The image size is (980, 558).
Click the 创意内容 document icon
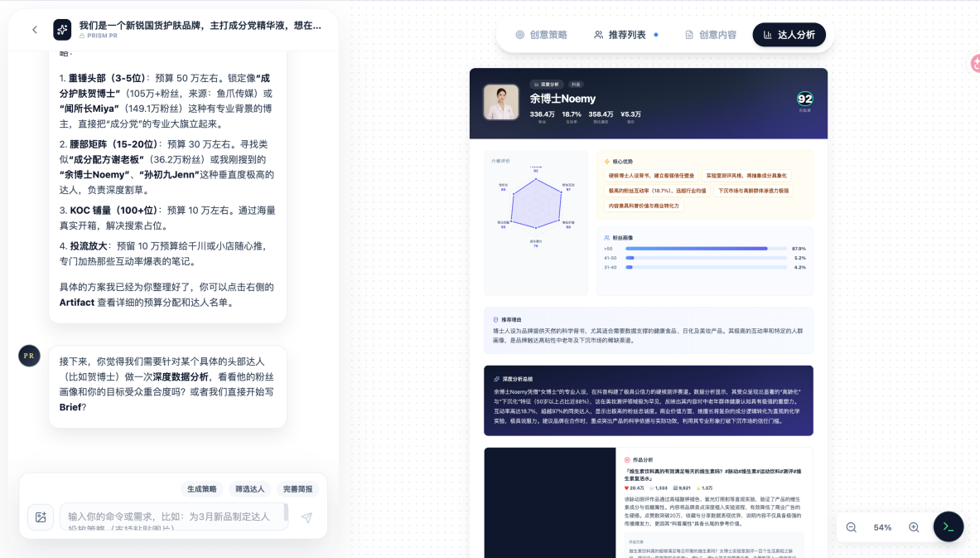coord(689,36)
